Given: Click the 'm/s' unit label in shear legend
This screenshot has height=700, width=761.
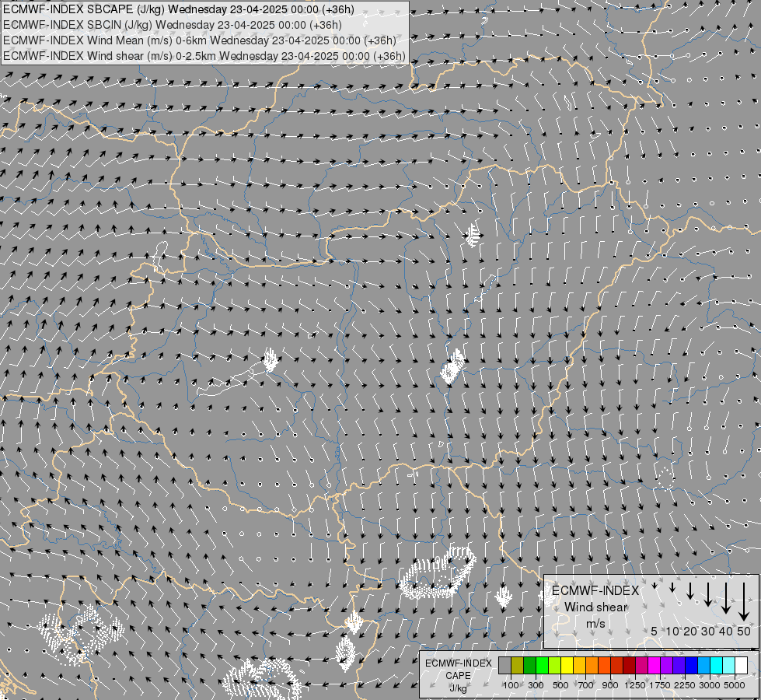Looking at the screenshot, I should point(595,623).
